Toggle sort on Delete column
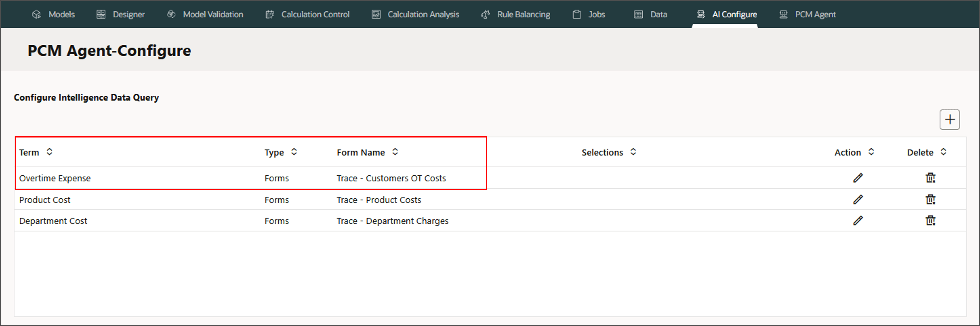This screenshot has height=326, width=980. (943, 152)
